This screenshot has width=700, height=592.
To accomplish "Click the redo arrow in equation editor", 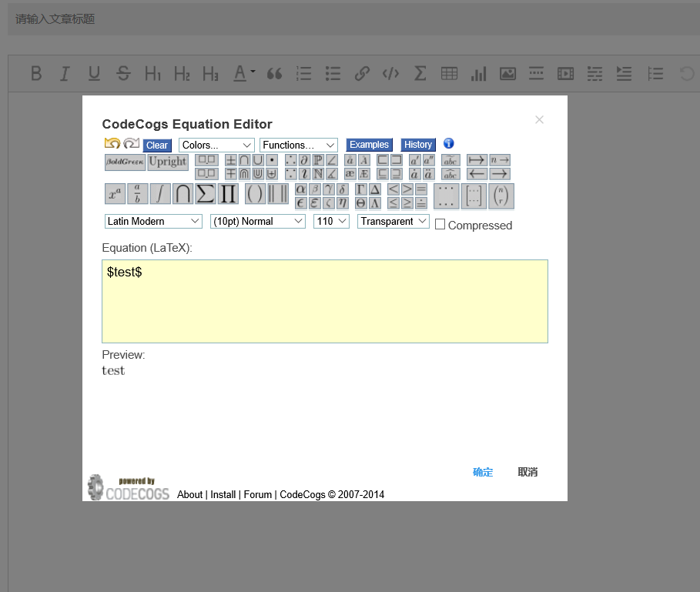I will [x=131, y=143].
